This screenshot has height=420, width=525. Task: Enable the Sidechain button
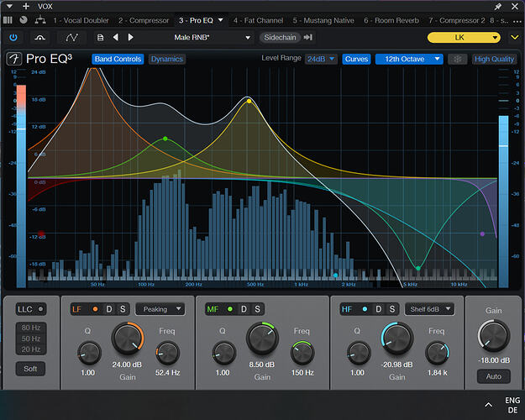(280, 38)
